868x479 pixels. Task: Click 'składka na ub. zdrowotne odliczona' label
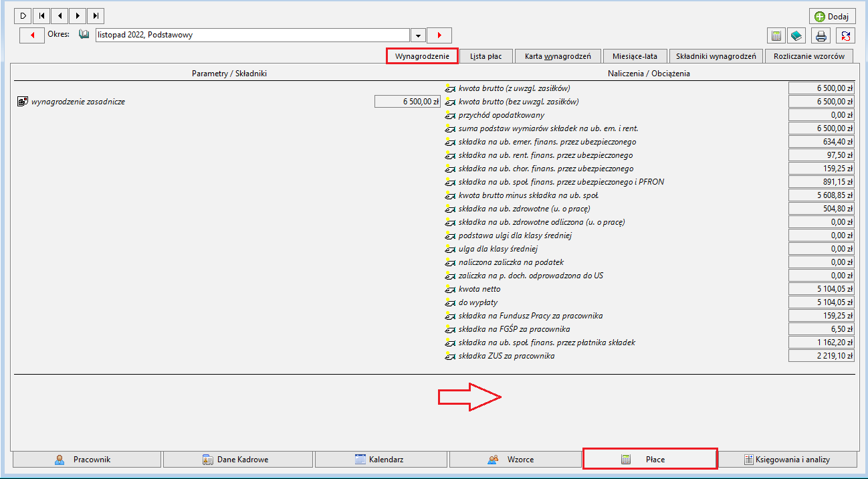coord(542,222)
